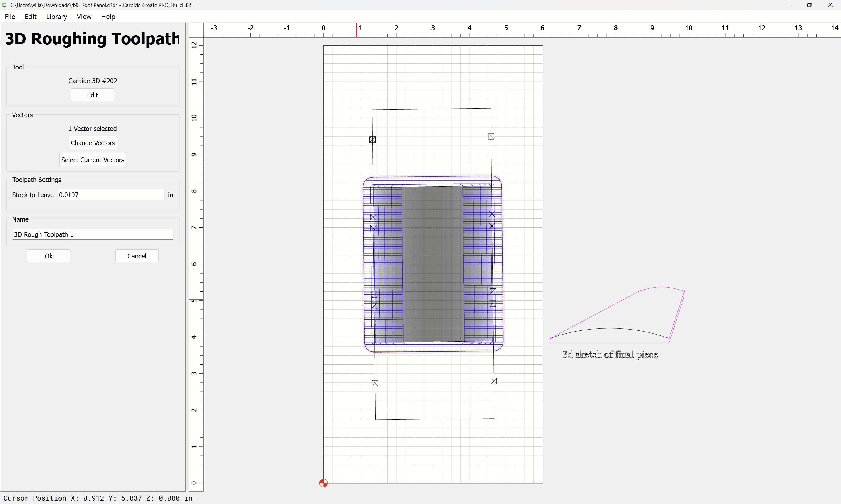The height and width of the screenshot is (504, 841).
Task: Open the Library menu
Action: [56, 17]
